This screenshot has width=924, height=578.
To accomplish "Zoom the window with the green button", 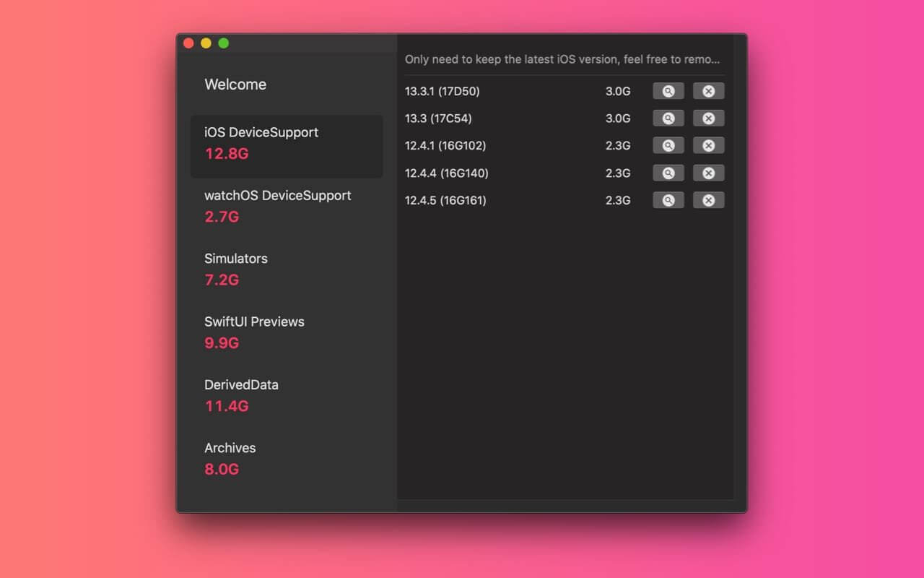I will tap(224, 43).
